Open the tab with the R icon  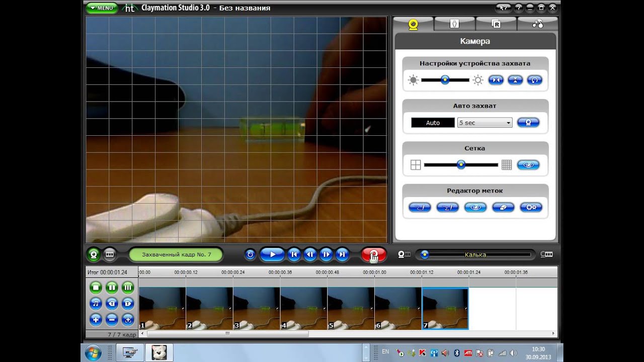coord(496,24)
